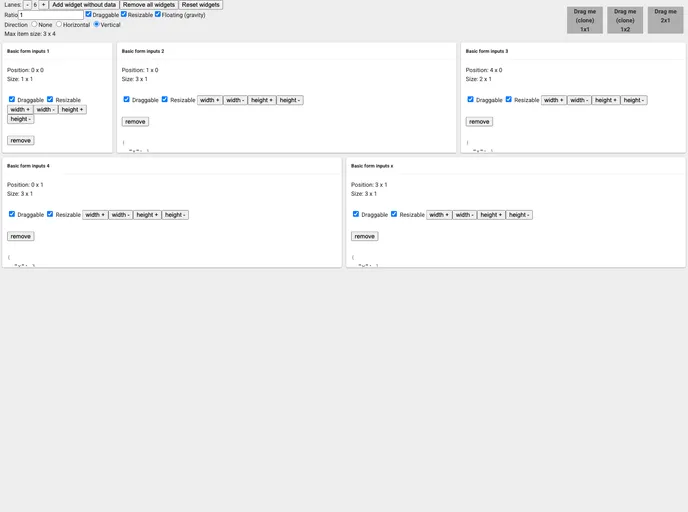Click 'Position: 4 x 0' text
Image resolution: width=688 pixels, height=512 pixels.
tap(484, 70)
